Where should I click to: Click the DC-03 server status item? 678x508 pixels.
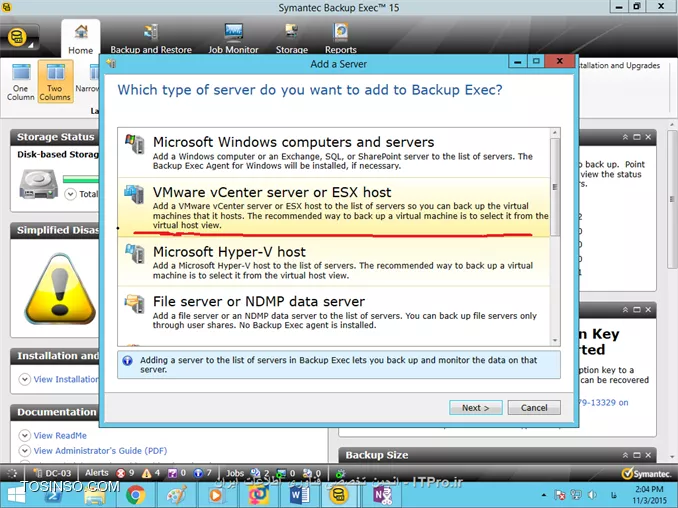coord(53,473)
